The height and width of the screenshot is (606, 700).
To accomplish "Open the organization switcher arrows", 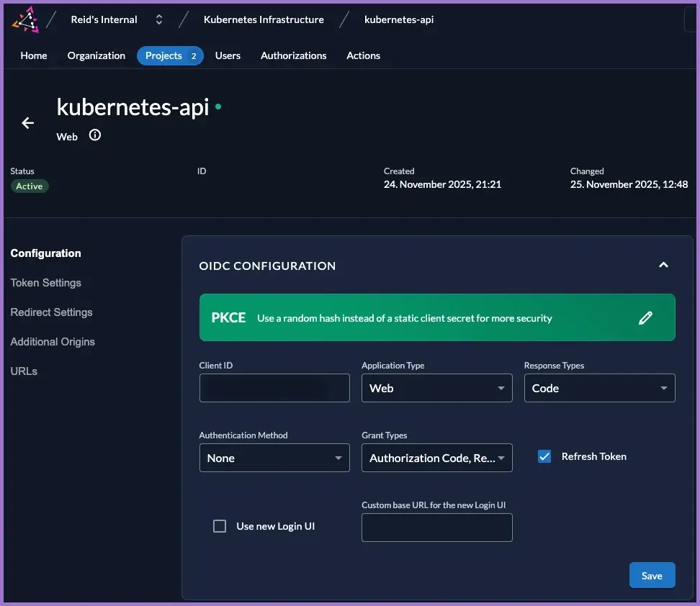I will point(159,20).
